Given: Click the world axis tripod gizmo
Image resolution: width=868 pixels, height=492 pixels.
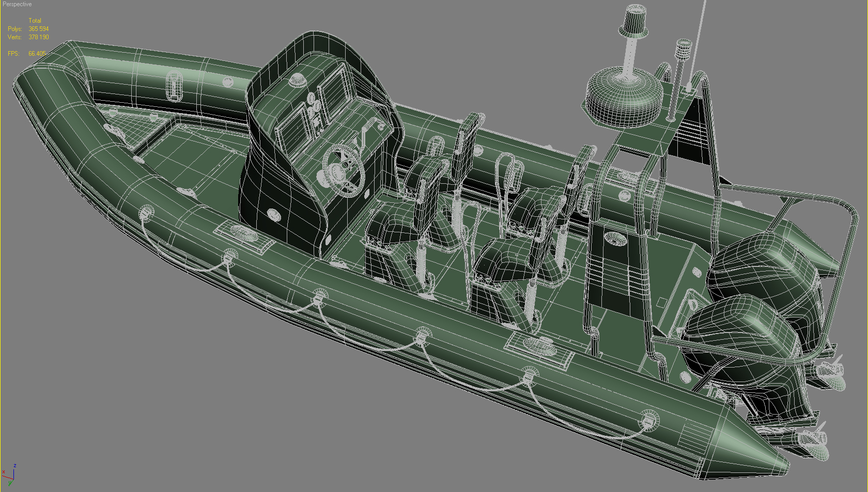Looking at the screenshot, I should point(13,479).
